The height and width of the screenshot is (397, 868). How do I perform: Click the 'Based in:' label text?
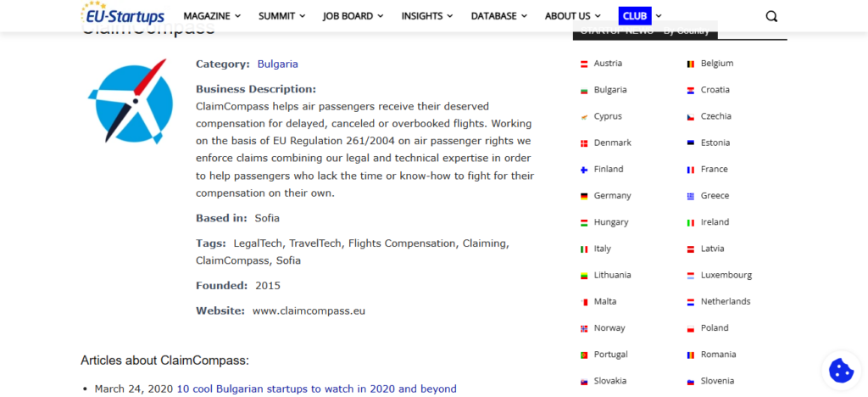point(221,218)
